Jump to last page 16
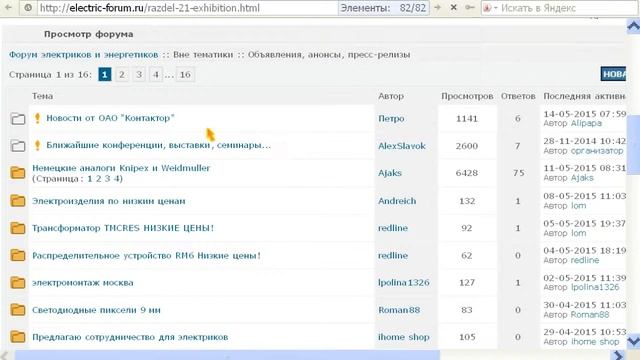 click(185, 75)
